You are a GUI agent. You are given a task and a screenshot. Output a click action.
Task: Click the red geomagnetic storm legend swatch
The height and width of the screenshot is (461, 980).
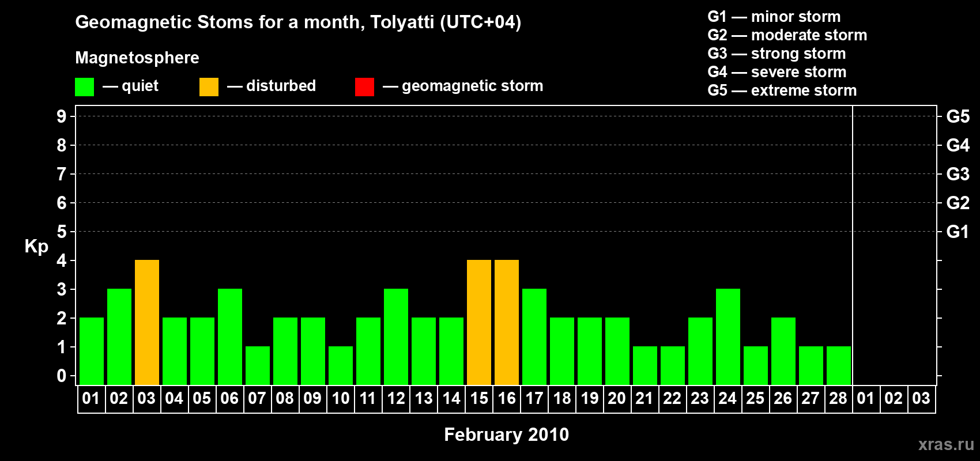(x=364, y=87)
